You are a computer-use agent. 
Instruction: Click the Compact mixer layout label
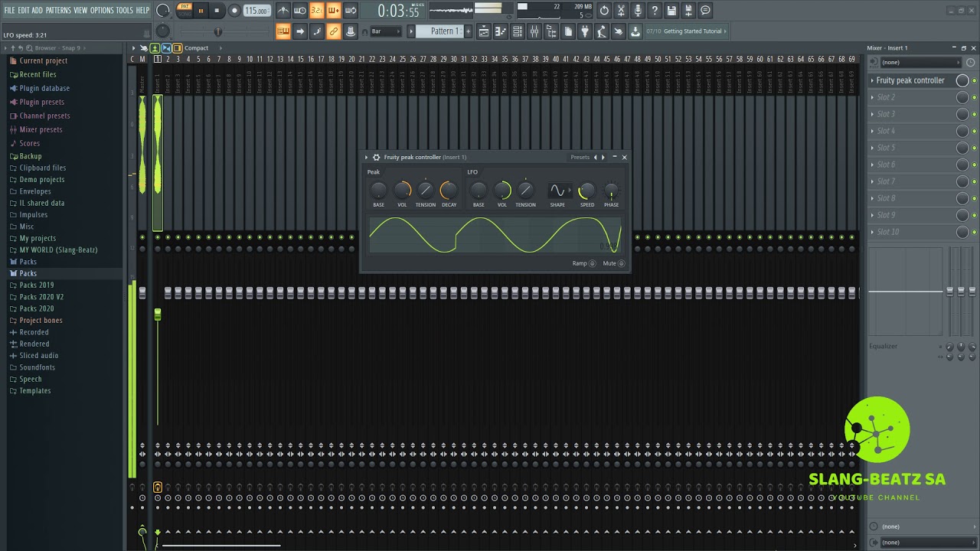(x=196, y=48)
